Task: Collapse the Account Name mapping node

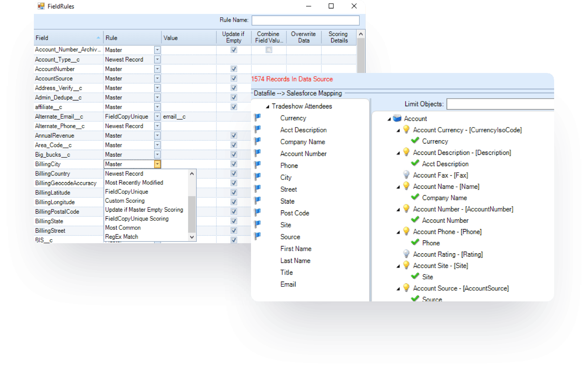Action: coord(398,186)
